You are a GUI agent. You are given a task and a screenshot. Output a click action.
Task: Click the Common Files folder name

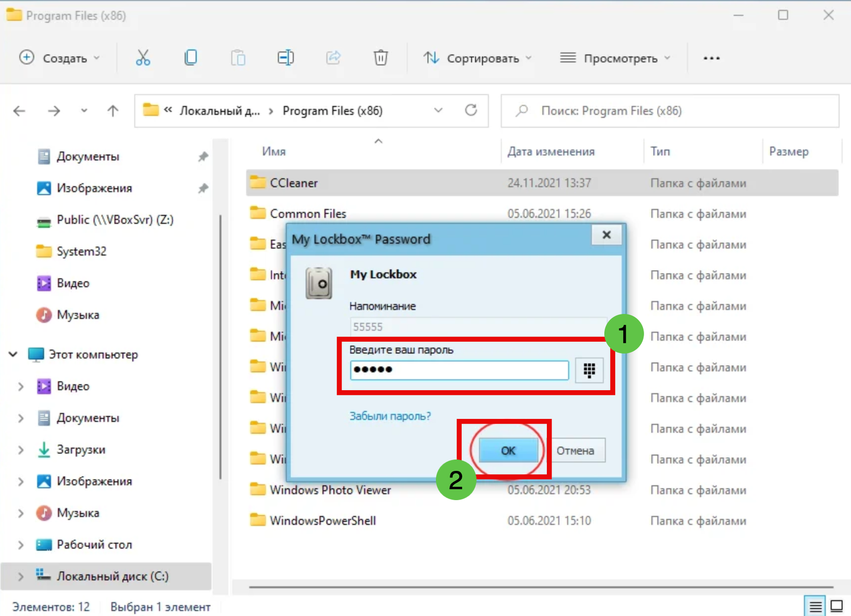coord(308,214)
